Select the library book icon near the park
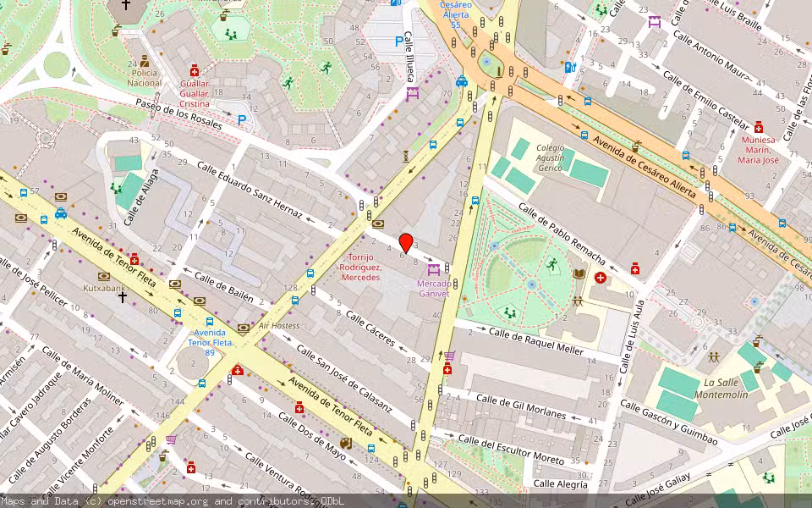This screenshot has width=812, height=508. coord(580,273)
